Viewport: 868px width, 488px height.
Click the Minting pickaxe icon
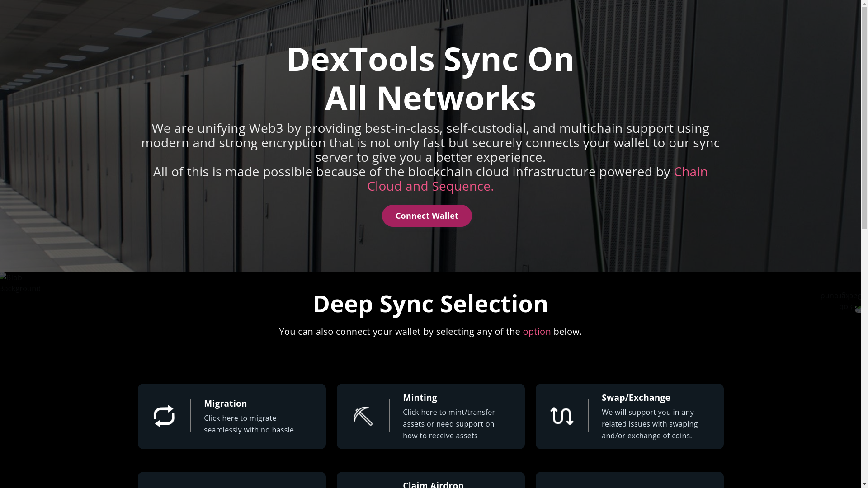363,416
